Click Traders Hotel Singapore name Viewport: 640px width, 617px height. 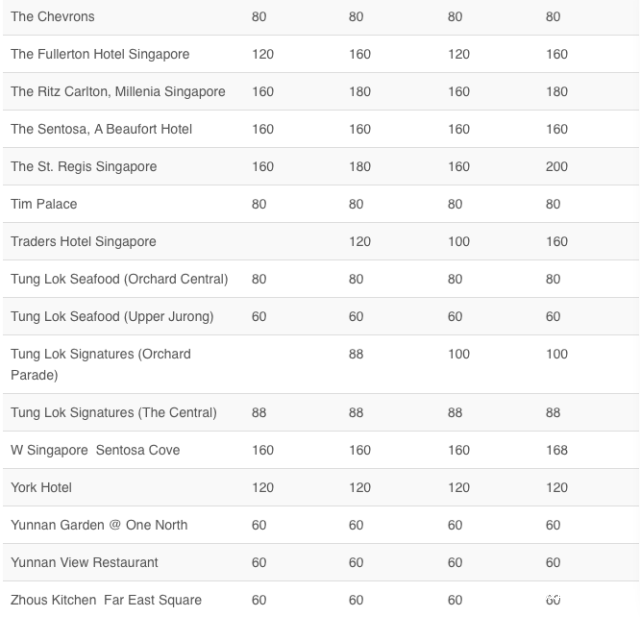click(82, 242)
